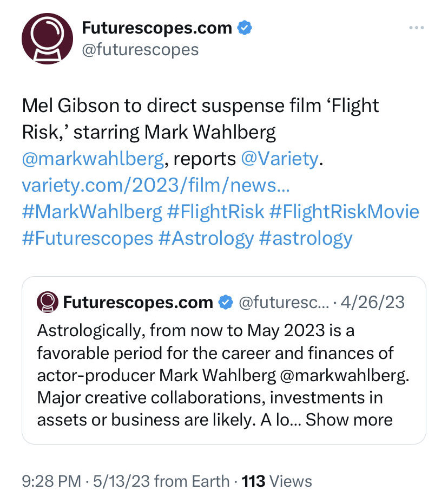Expand quoted tweet with Show more
Screen dimensions: 448x503
coord(349,420)
